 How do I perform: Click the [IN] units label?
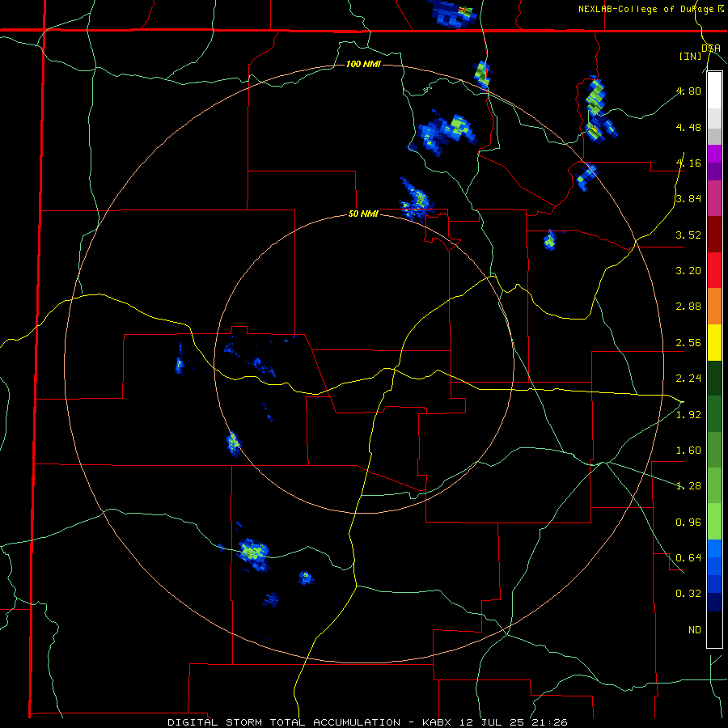(x=690, y=56)
